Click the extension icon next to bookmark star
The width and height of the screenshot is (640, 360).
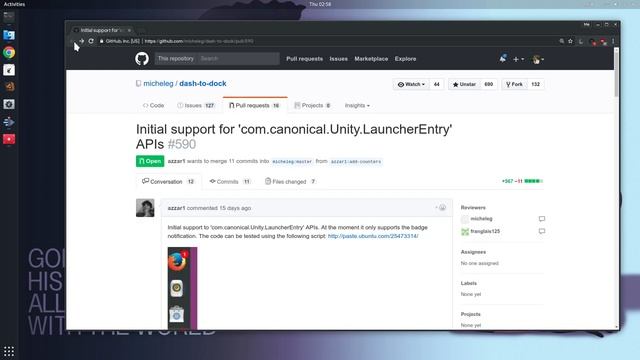point(581,41)
